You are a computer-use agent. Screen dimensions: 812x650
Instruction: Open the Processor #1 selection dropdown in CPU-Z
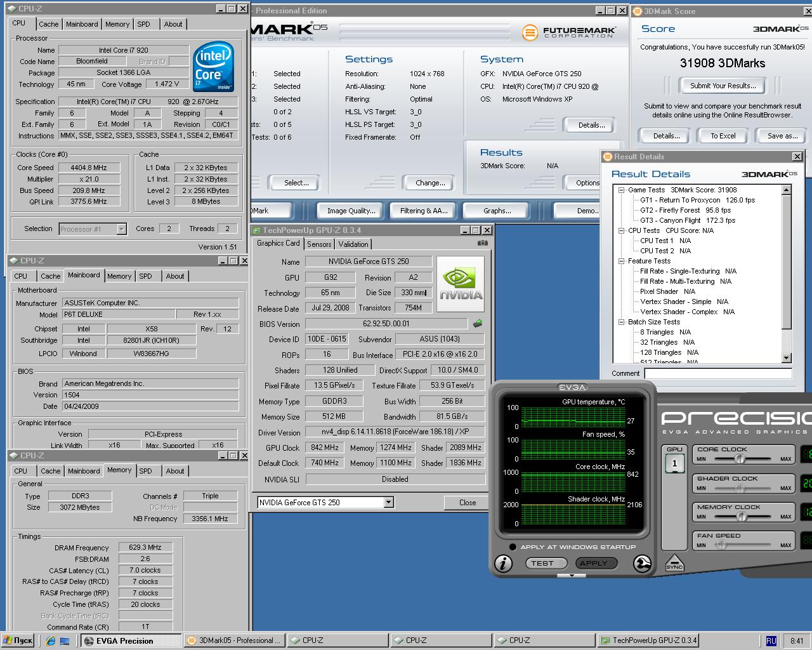pos(121,229)
